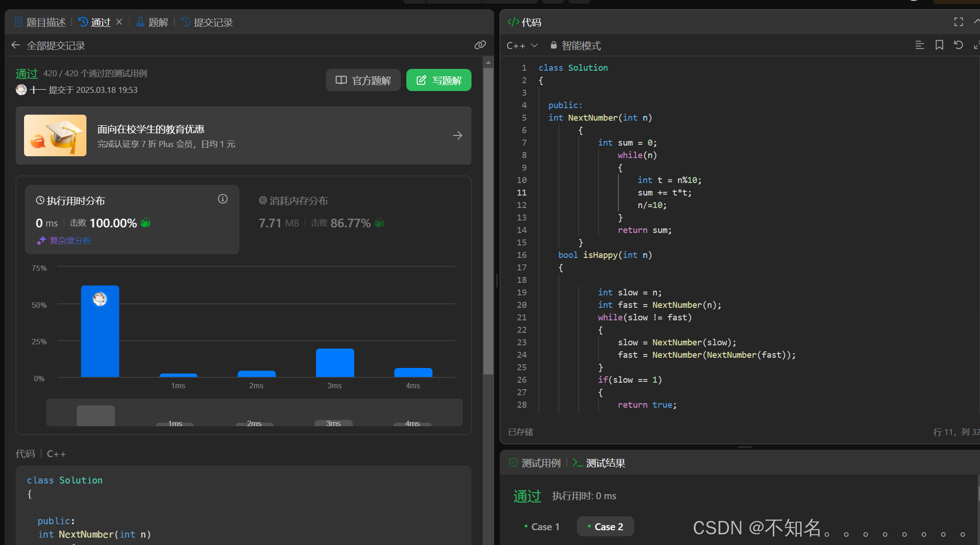This screenshot has width=980, height=545.
Task: Click the reset code undo icon
Action: tap(959, 45)
